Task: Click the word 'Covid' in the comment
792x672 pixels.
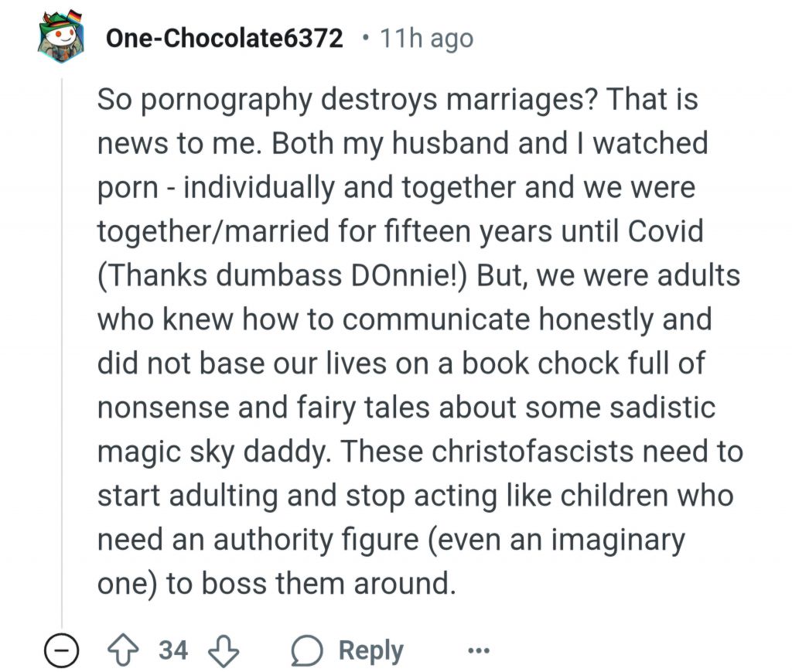Action: pyautogui.click(x=665, y=232)
